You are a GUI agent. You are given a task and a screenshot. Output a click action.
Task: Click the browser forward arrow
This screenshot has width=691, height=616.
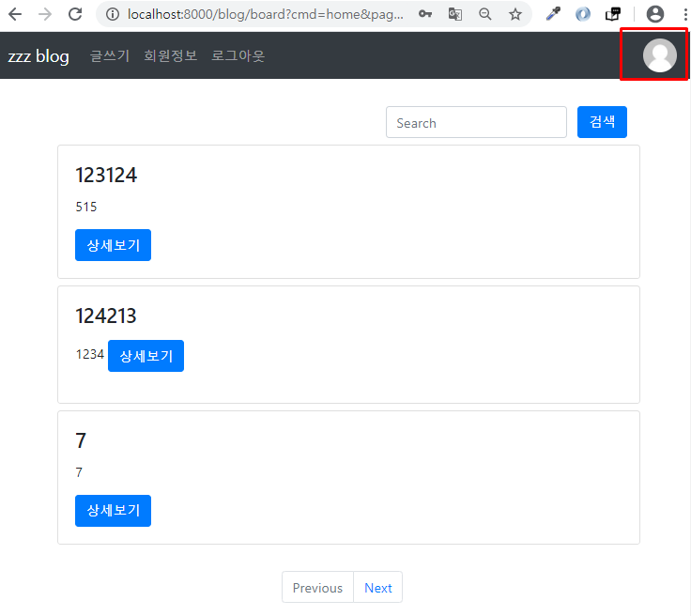(x=45, y=14)
